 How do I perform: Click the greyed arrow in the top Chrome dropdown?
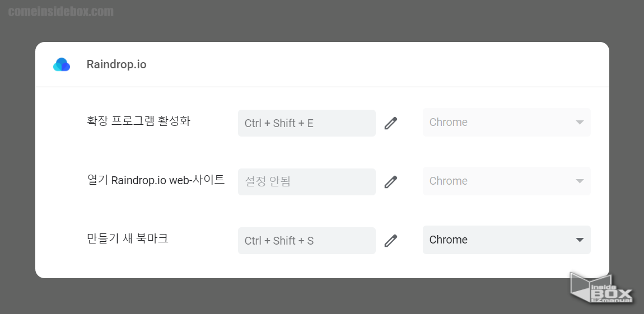click(580, 123)
